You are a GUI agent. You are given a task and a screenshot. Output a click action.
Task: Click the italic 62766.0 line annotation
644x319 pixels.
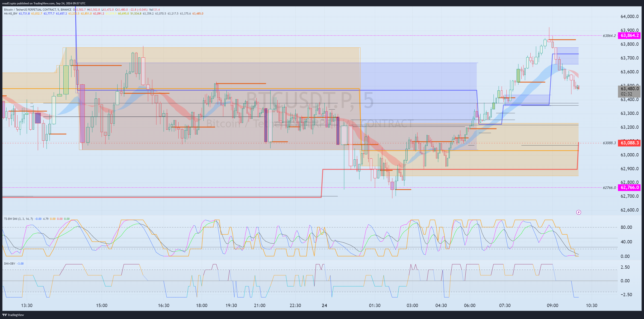[609, 188]
